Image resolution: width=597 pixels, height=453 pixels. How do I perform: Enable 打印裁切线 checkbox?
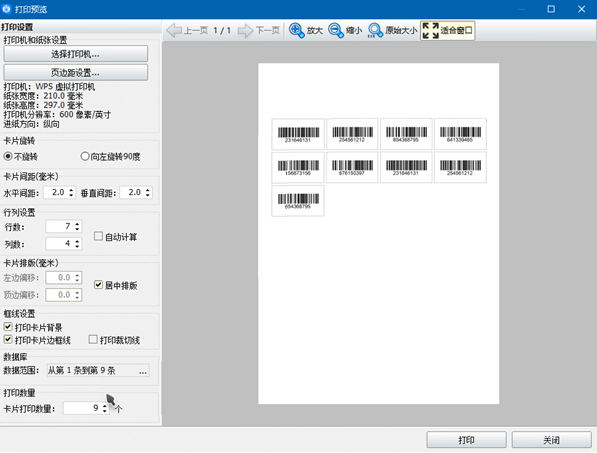point(114,340)
